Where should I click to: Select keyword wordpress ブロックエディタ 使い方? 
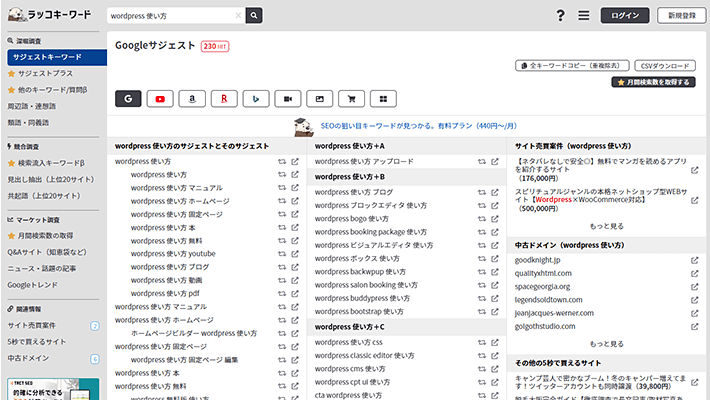coord(371,205)
